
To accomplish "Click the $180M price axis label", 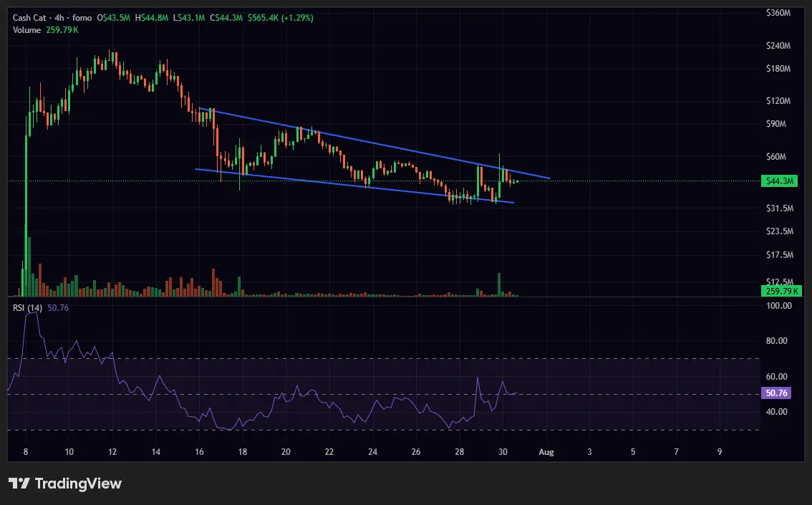I will point(778,68).
